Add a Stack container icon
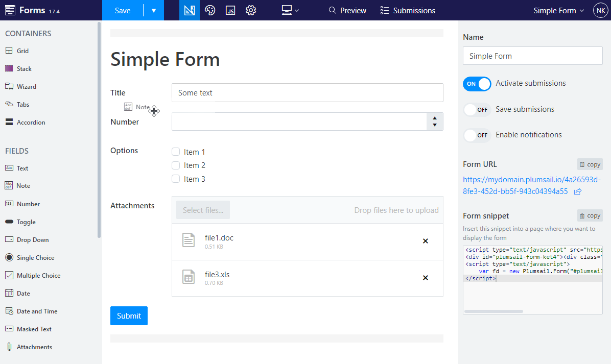The width and height of the screenshot is (611, 364). [9, 68]
